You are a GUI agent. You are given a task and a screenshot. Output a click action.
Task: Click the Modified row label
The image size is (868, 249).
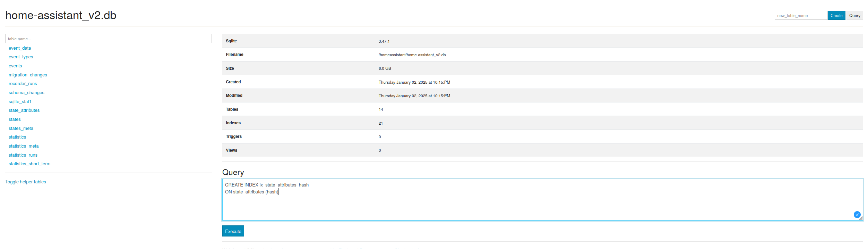234,96
